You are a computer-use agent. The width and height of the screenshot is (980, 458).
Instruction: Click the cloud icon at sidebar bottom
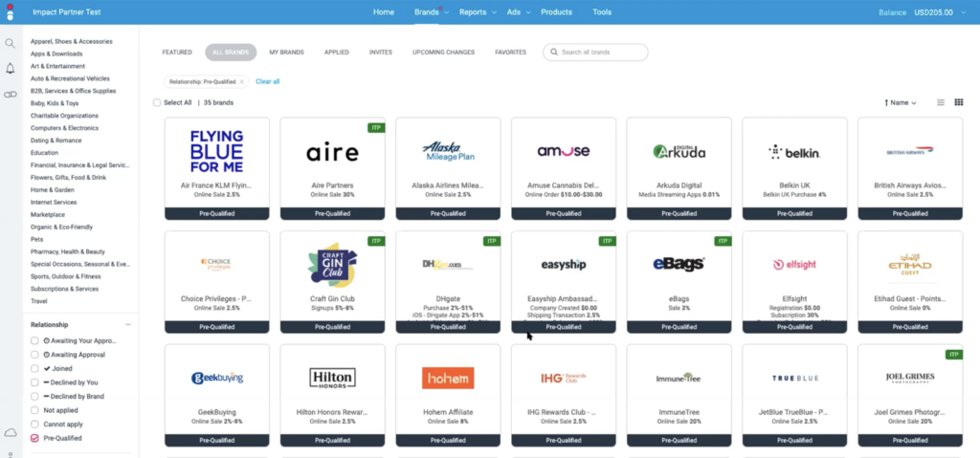pyautogui.click(x=11, y=433)
